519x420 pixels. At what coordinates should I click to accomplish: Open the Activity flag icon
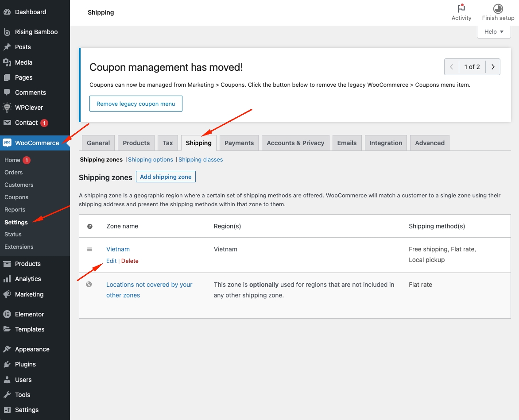(461, 8)
